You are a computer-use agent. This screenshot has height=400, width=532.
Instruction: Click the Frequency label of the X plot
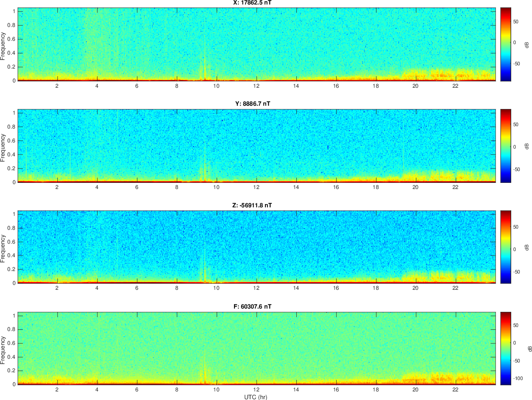pos(3,46)
